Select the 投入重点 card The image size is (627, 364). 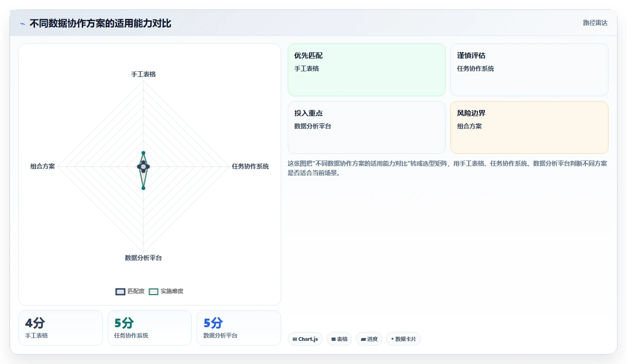point(367,127)
